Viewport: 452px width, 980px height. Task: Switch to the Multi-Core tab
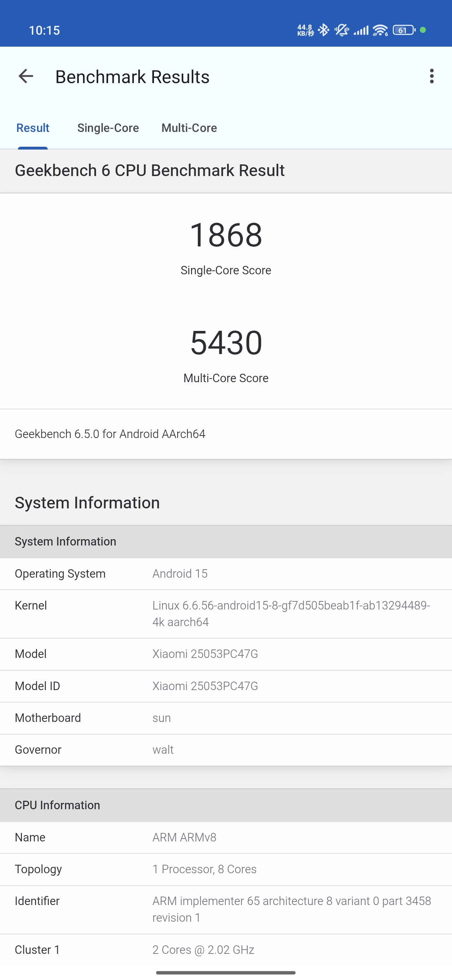(189, 128)
